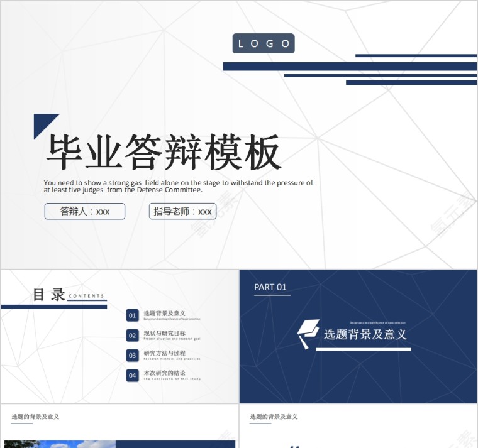Open the PART 01 section slide thumbnail
The image size is (478, 448).
click(358, 336)
